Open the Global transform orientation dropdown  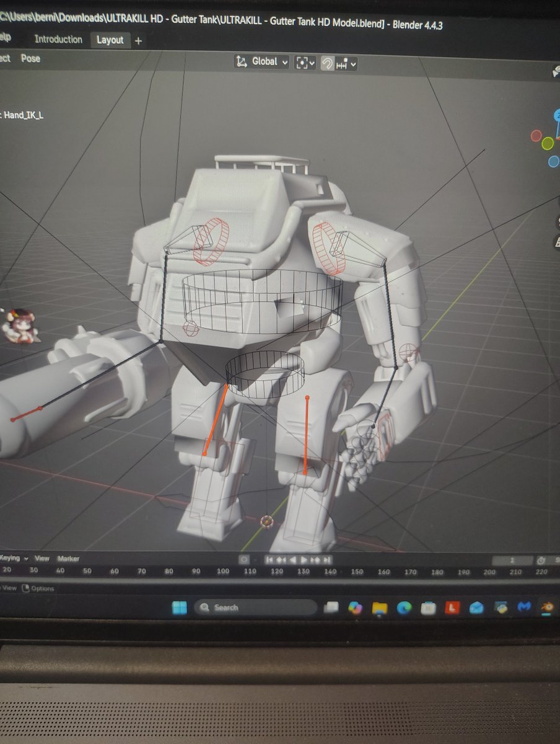[262, 61]
